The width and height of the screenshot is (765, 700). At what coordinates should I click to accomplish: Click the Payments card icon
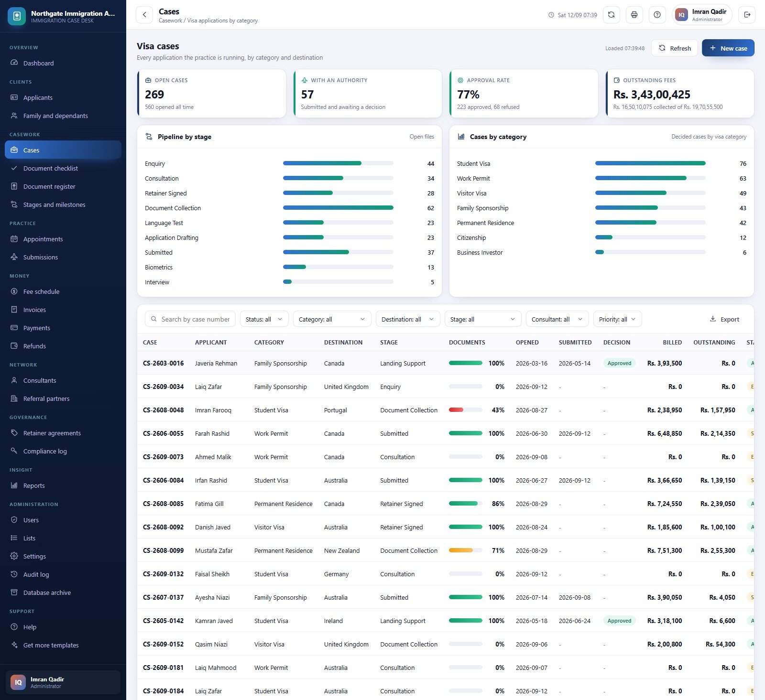coord(14,328)
